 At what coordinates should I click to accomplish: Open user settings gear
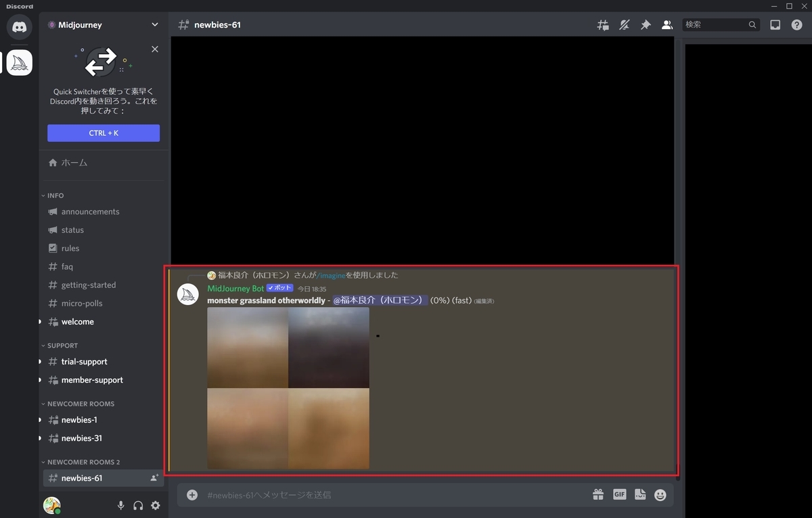[x=156, y=505]
